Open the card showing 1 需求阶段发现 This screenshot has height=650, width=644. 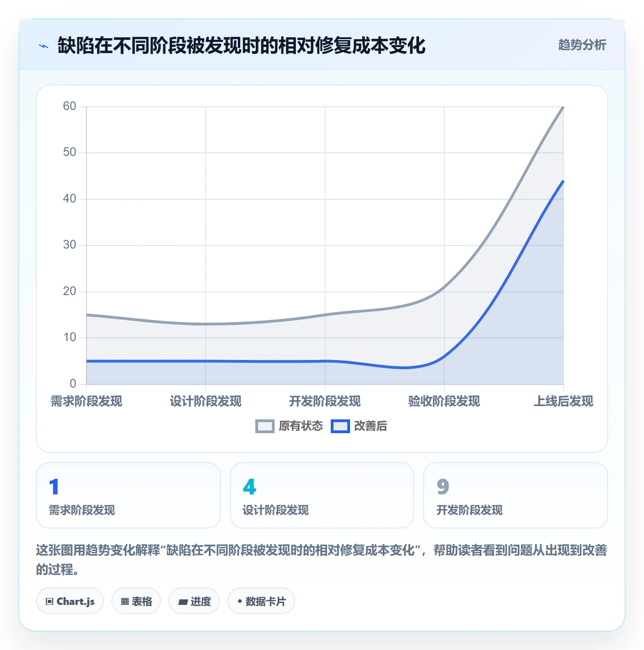(128, 495)
